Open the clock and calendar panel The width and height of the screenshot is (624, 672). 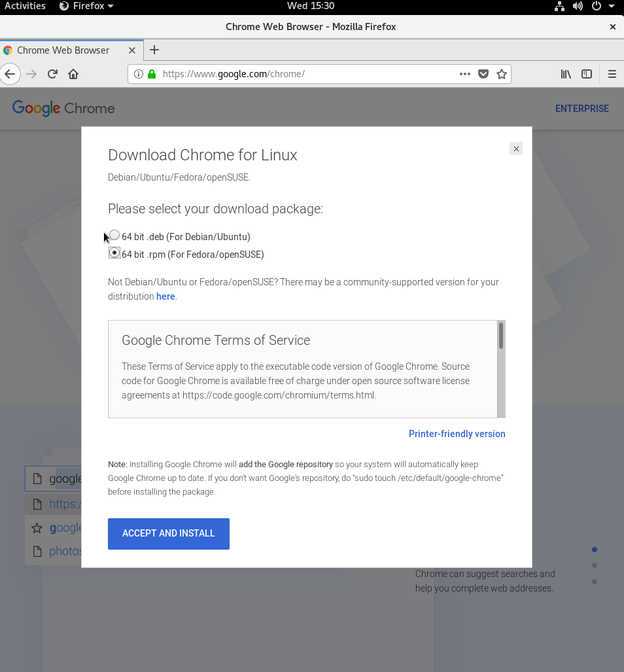(311, 6)
